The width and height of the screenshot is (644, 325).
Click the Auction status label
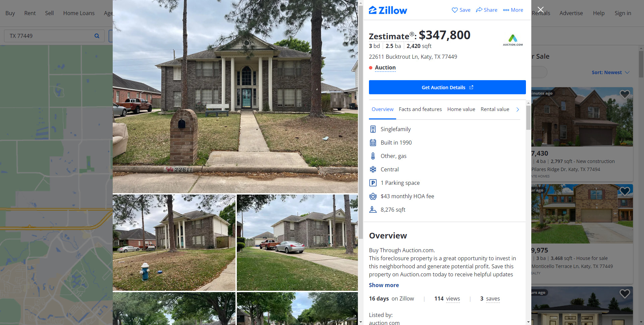pos(385,67)
